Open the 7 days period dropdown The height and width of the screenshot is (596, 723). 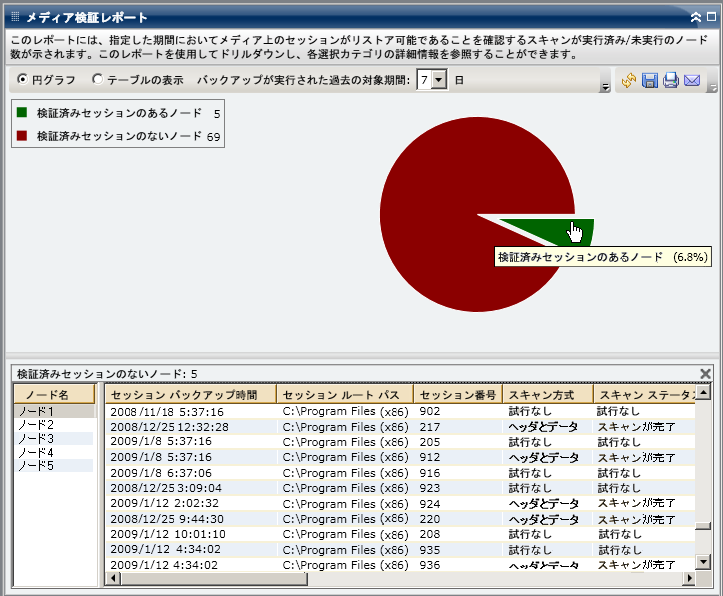point(439,80)
